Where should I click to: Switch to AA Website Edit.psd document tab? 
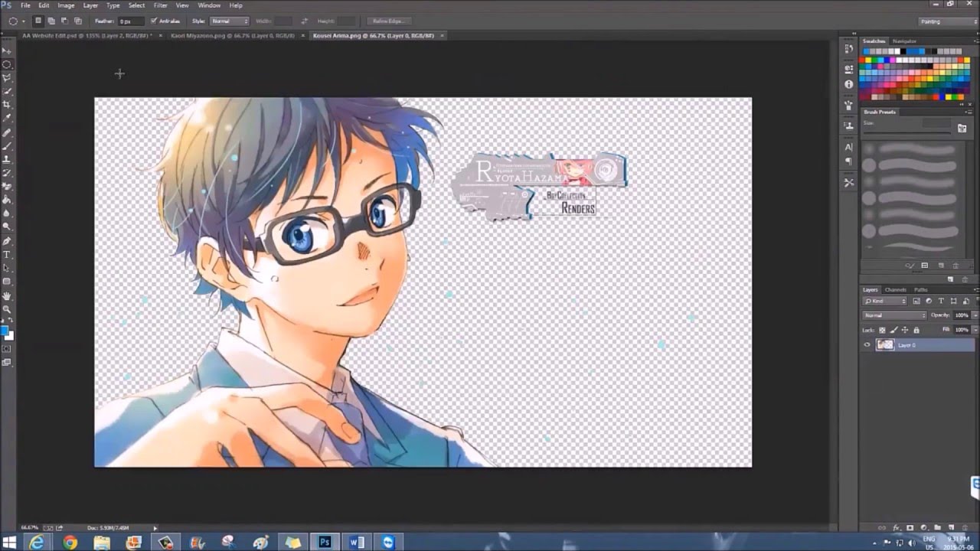(x=87, y=35)
